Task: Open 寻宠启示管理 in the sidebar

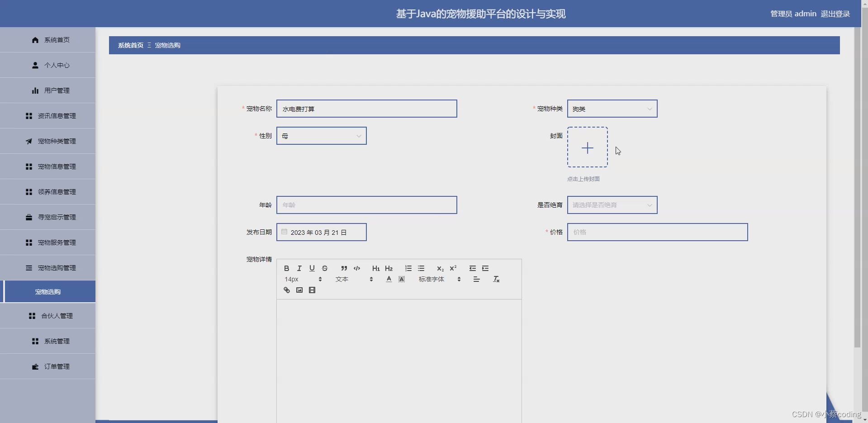Action: pos(47,217)
